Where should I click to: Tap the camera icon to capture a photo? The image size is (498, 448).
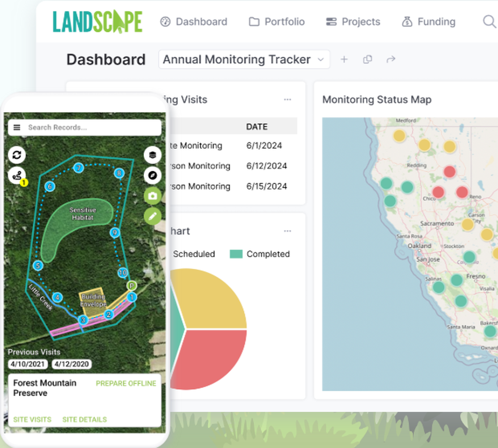pos(152,196)
